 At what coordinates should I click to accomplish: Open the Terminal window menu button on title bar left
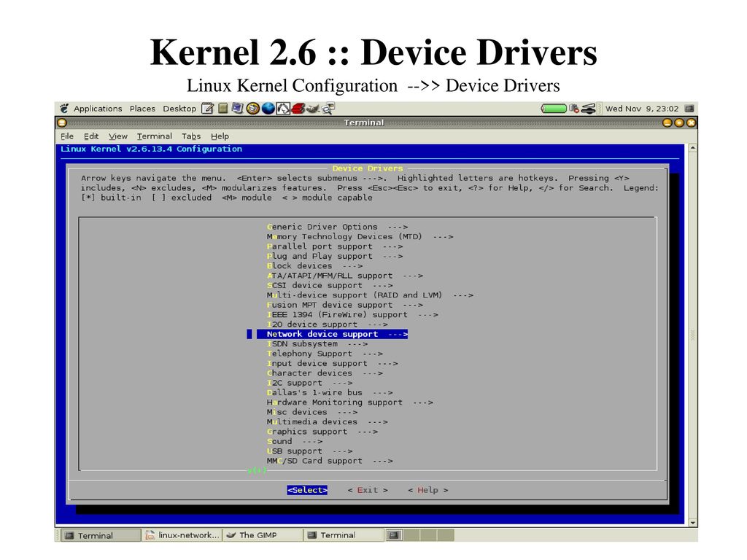tap(62, 122)
